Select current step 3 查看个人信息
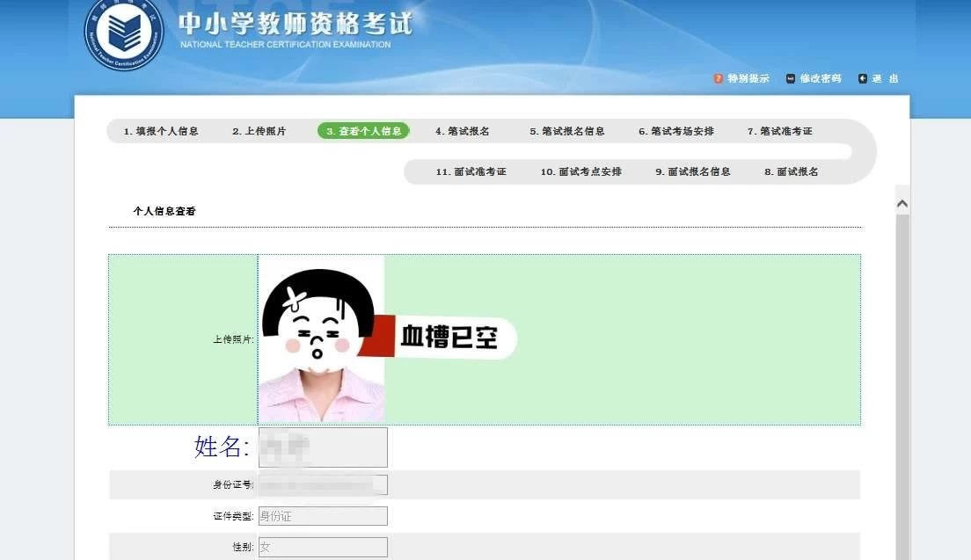Image resolution: width=971 pixels, height=560 pixels. (x=362, y=130)
